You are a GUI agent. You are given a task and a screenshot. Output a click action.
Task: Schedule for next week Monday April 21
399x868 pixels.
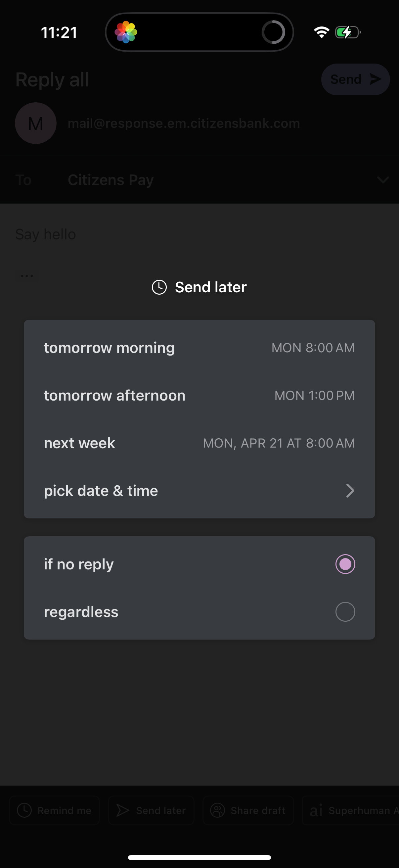[199, 443]
